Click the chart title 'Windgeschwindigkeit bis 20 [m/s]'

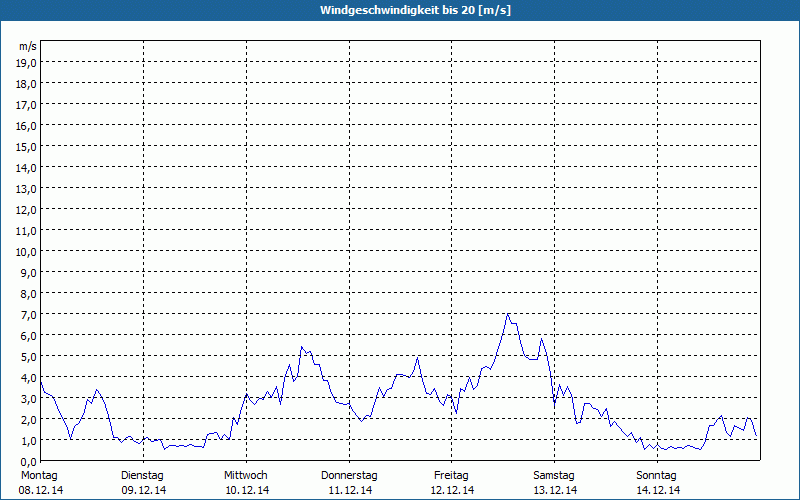tap(415, 10)
